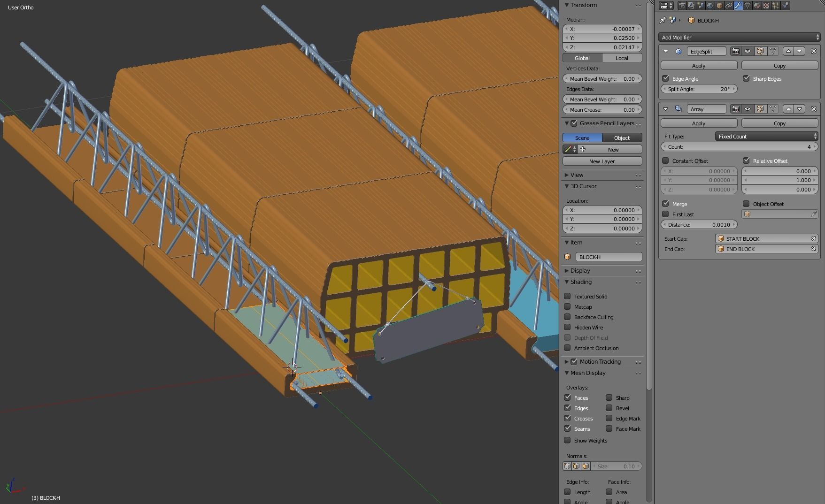The height and width of the screenshot is (504, 825).
Task: Toggle Array modifier edit mode display icon
Action: coord(760,109)
